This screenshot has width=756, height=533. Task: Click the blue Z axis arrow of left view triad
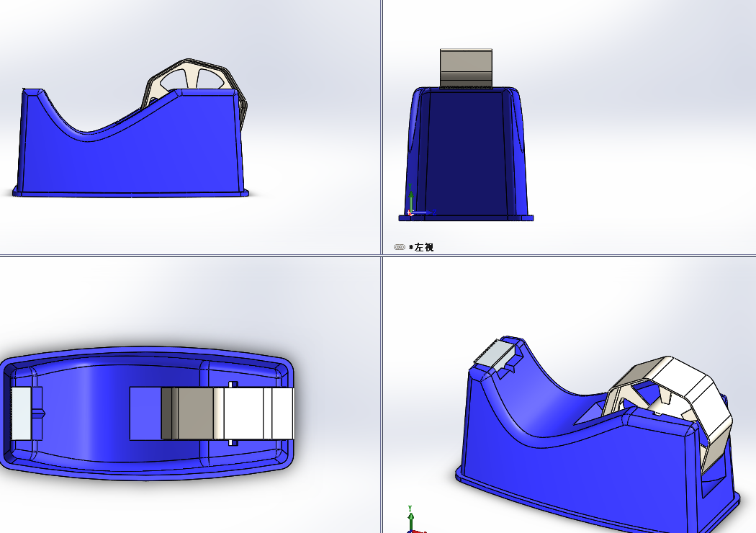click(x=424, y=212)
